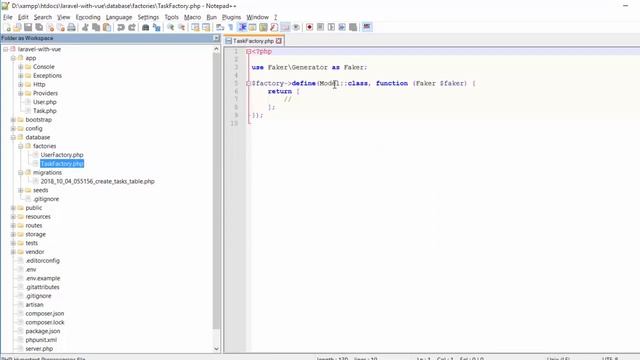This screenshot has height=360, width=640.
Task: Open the Language menu
Action: click(119, 17)
